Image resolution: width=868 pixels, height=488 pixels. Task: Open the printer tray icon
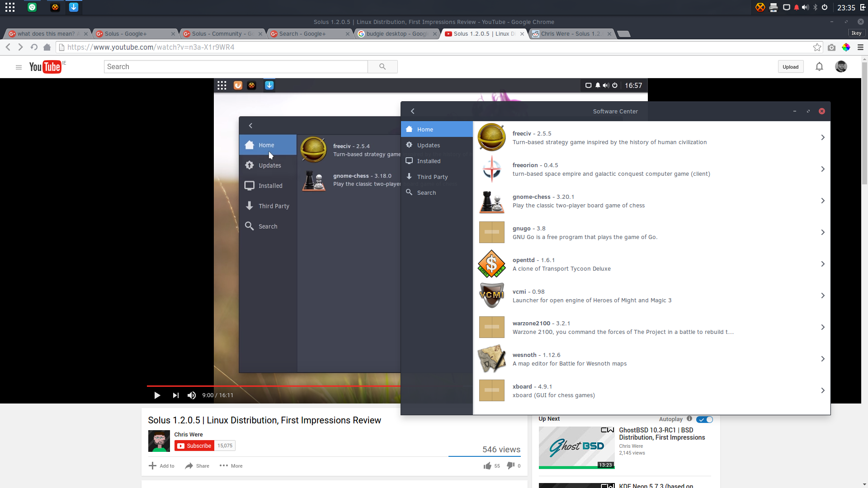pos(774,7)
